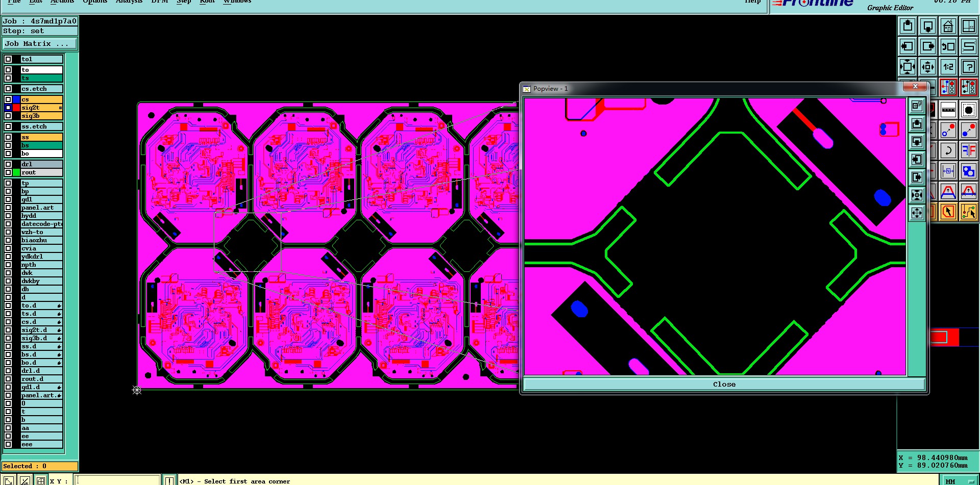Toggle display checkbox for layer ss.etch
Viewport: 980px width, 485px height.
point(8,126)
